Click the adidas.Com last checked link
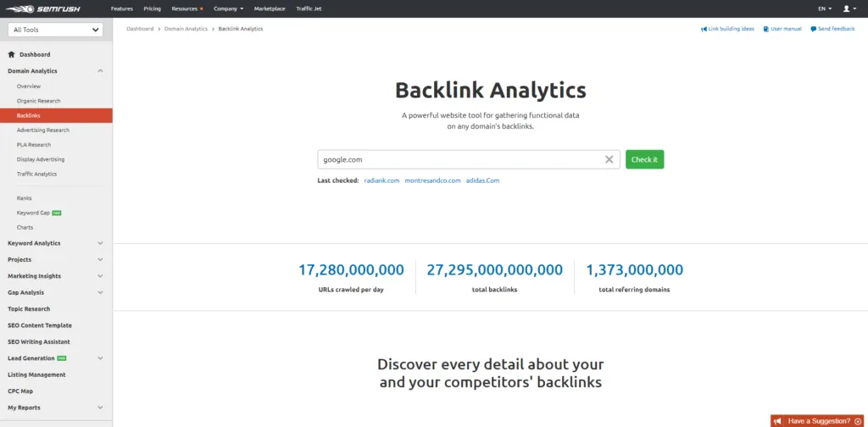Image resolution: width=868 pixels, height=427 pixels. point(482,180)
